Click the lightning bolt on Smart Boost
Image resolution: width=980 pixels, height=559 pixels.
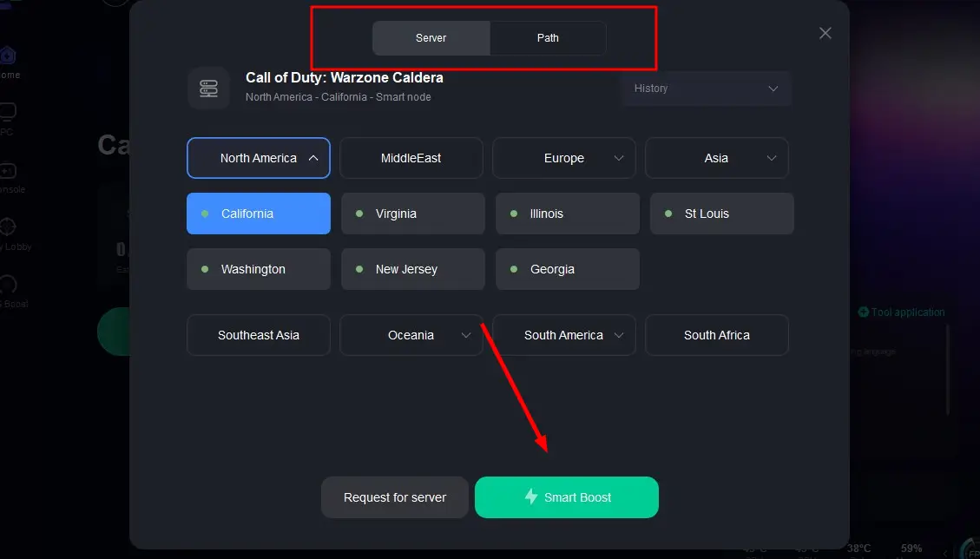click(530, 497)
